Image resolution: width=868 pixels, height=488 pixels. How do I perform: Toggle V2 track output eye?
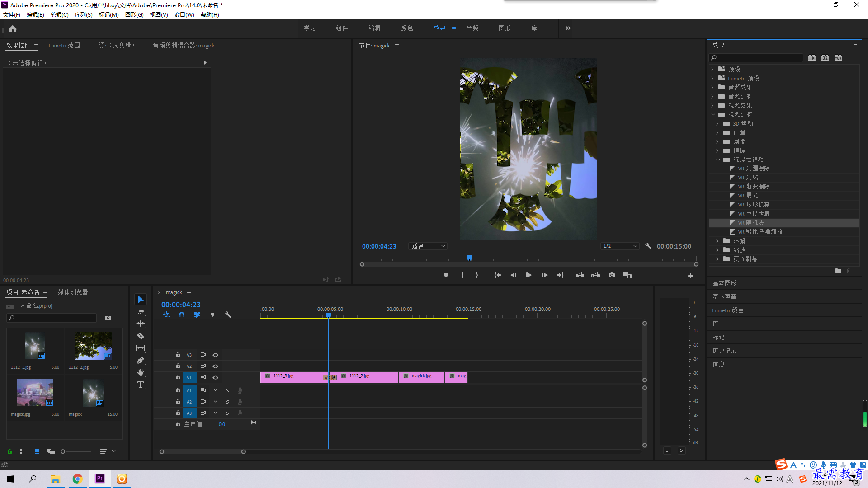tap(215, 366)
